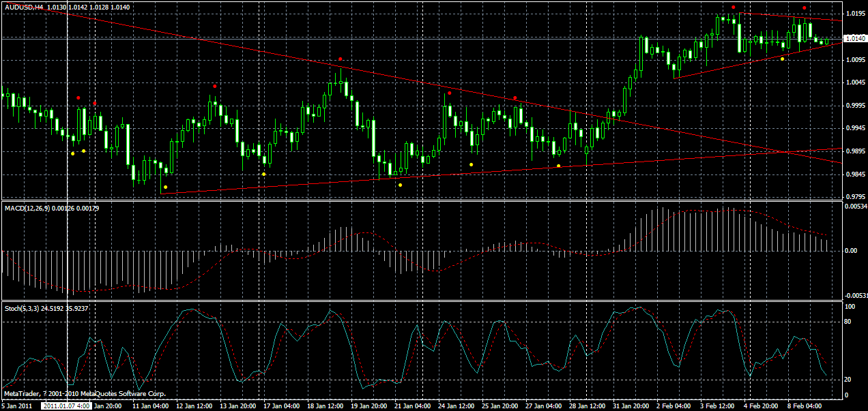This screenshot has width=868, height=411.
Task: Click the 8 Feb 04:00 axis label
Action: point(805,404)
